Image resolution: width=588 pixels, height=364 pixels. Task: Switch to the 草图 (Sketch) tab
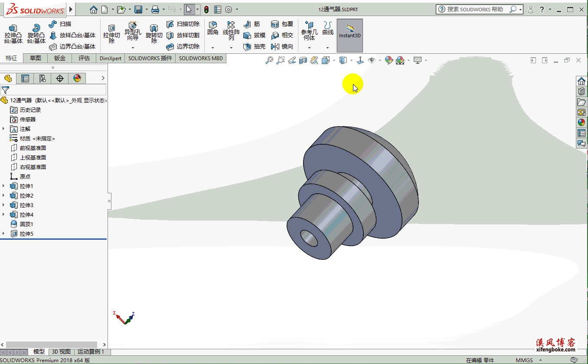click(x=36, y=58)
